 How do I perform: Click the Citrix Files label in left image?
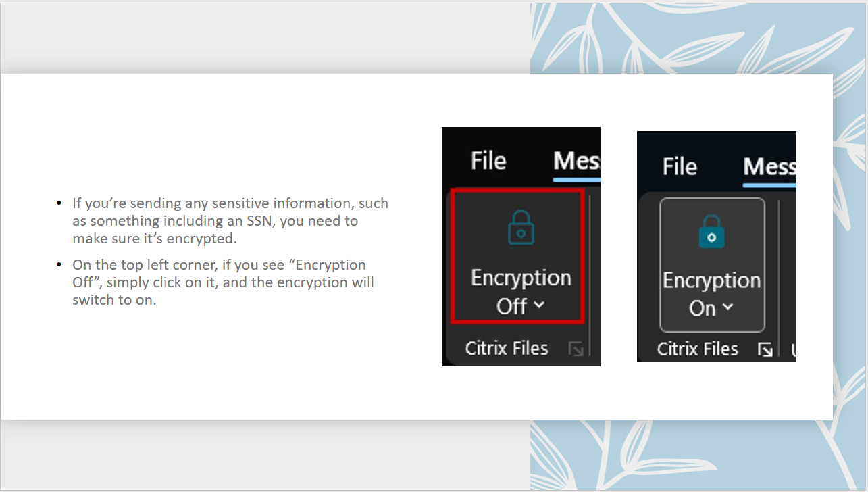507,349
